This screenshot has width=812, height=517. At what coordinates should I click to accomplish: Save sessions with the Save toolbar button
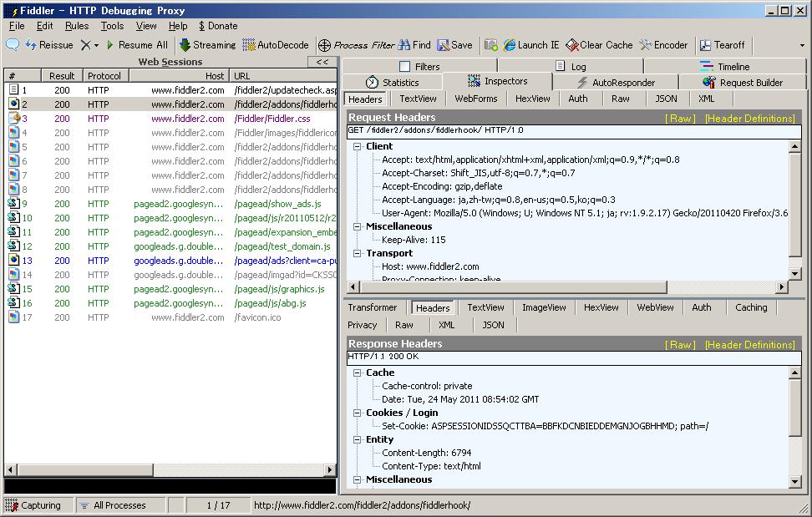[x=454, y=45]
